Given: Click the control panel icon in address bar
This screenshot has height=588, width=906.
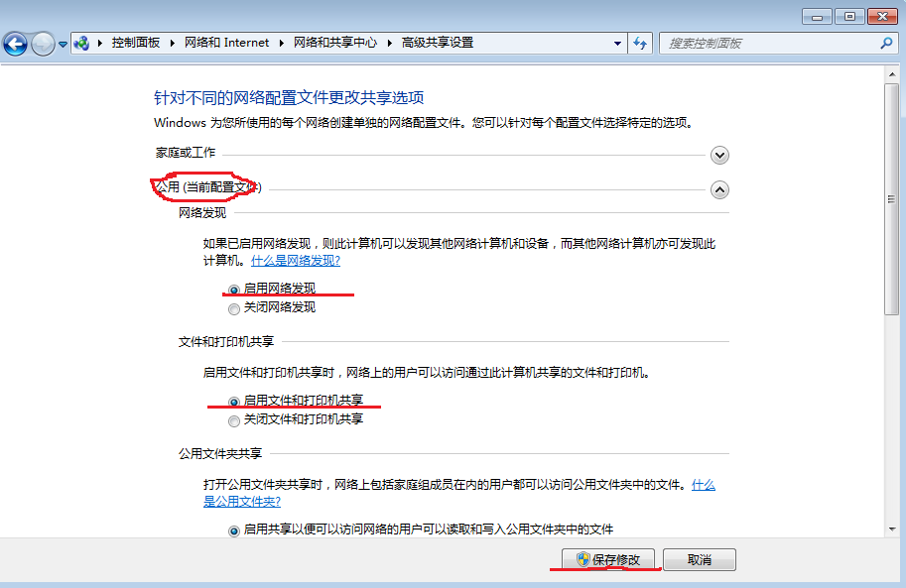Looking at the screenshot, I should 82,44.
